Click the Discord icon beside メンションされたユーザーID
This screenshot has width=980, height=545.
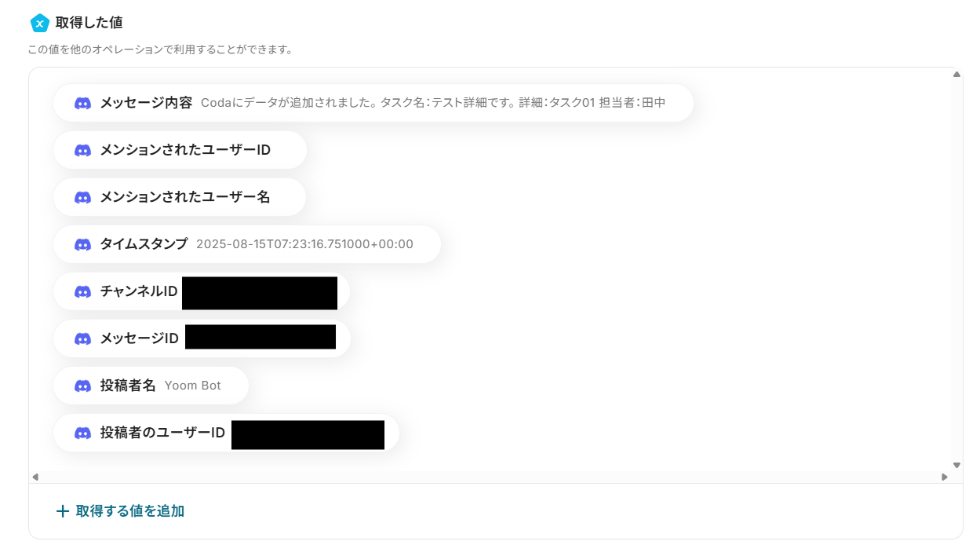(82, 150)
